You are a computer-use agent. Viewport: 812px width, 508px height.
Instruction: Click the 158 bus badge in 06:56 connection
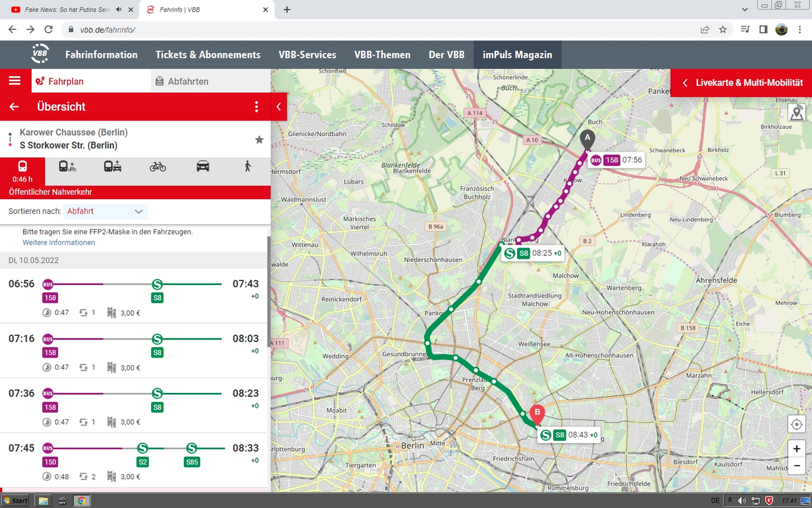[x=50, y=298]
